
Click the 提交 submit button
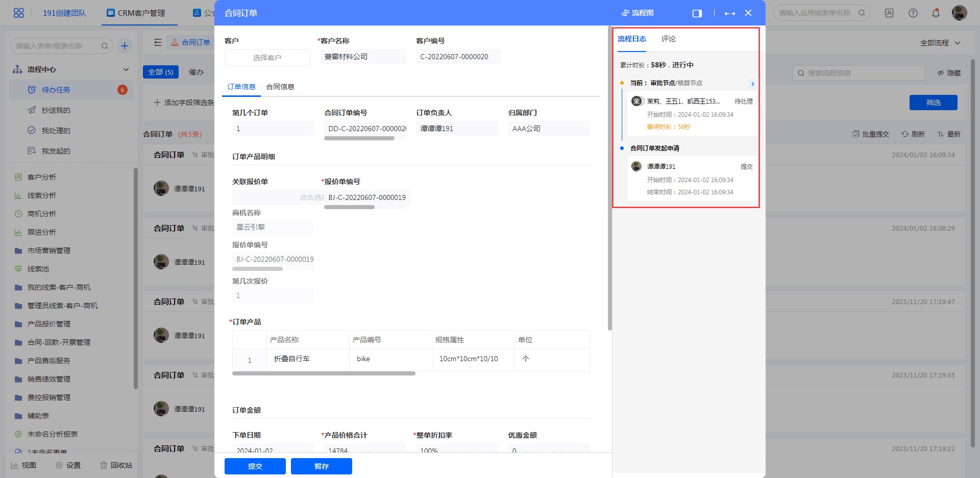point(255,466)
